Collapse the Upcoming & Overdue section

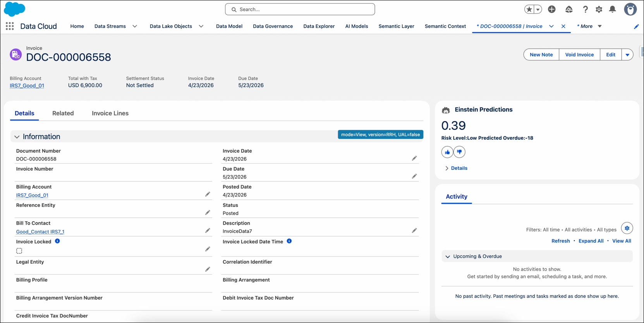click(x=448, y=256)
